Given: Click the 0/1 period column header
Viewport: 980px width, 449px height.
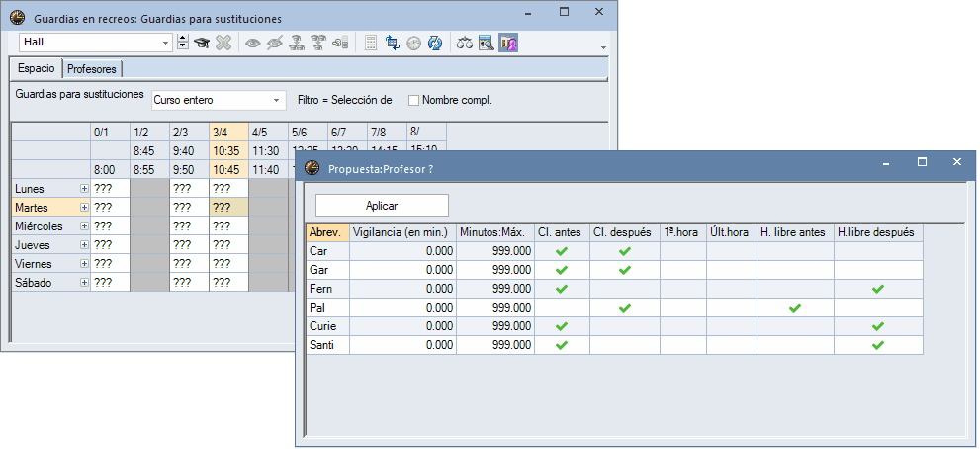Looking at the screenshot, I should click(x=110, y=132).
